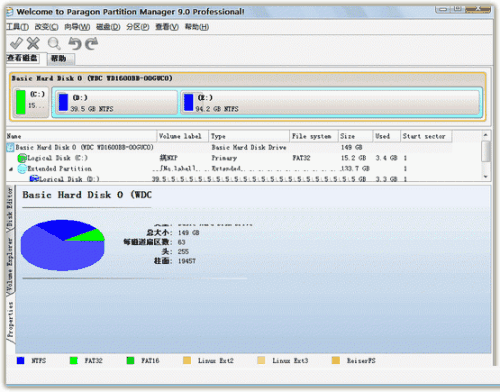Select the Logical Disk (C:) list row
The height and width of the screenshot is (392, 500).
pyautogui.click(x=229, y=158)
